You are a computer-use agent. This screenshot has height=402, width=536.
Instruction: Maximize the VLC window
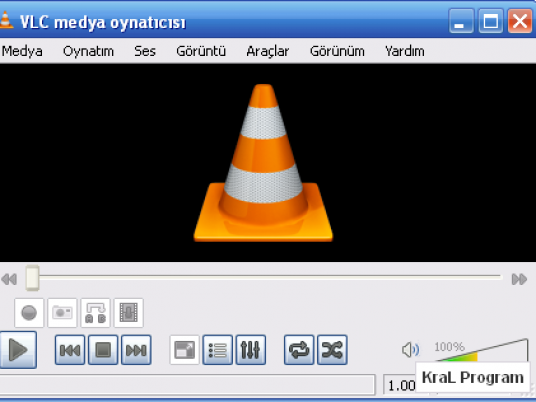(491, 21)
